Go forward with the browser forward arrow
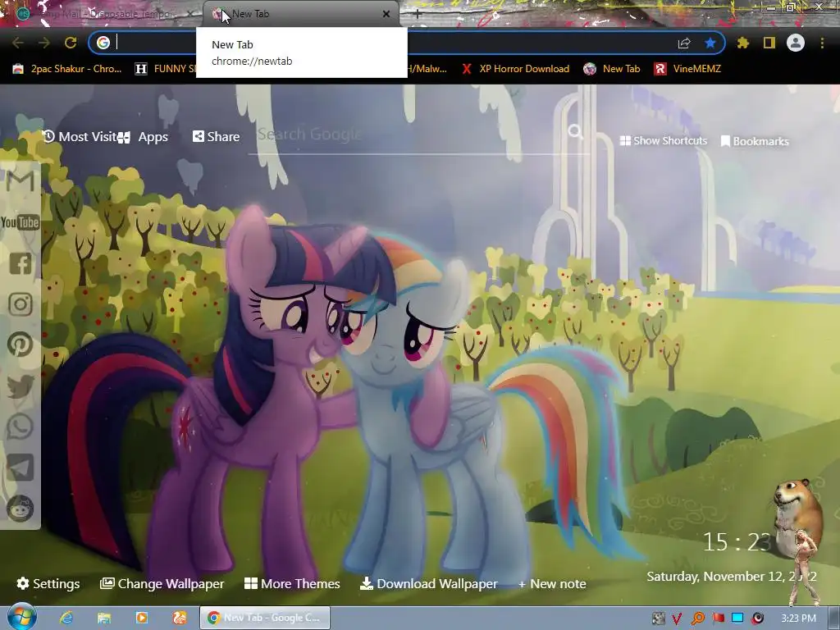Screen dimensions: 840x630 tap(44, 43)
